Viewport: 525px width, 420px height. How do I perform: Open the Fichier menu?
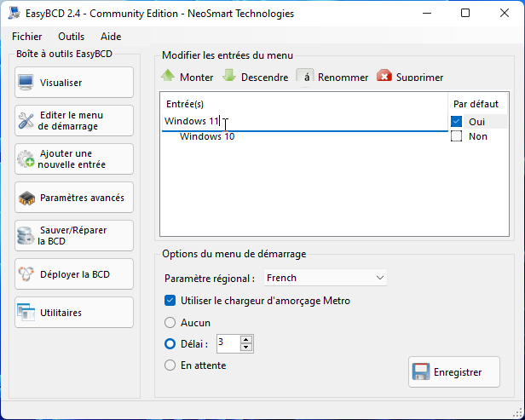point(27,36)
